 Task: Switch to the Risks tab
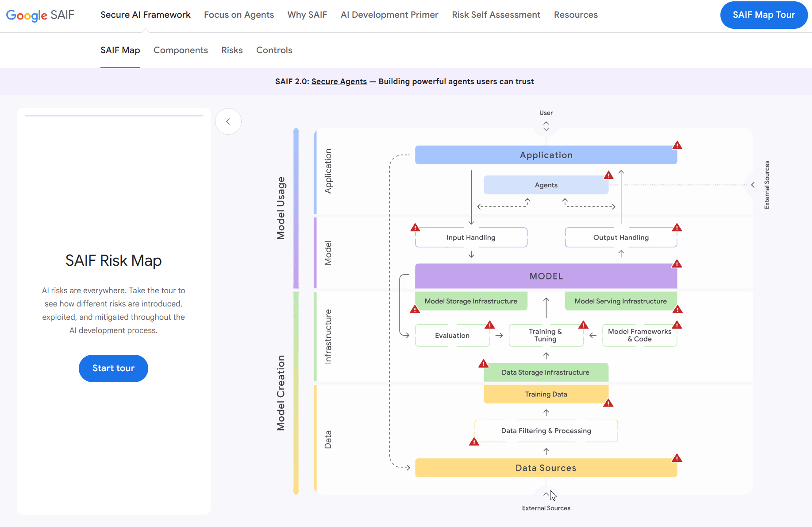(x=232, y=50)
